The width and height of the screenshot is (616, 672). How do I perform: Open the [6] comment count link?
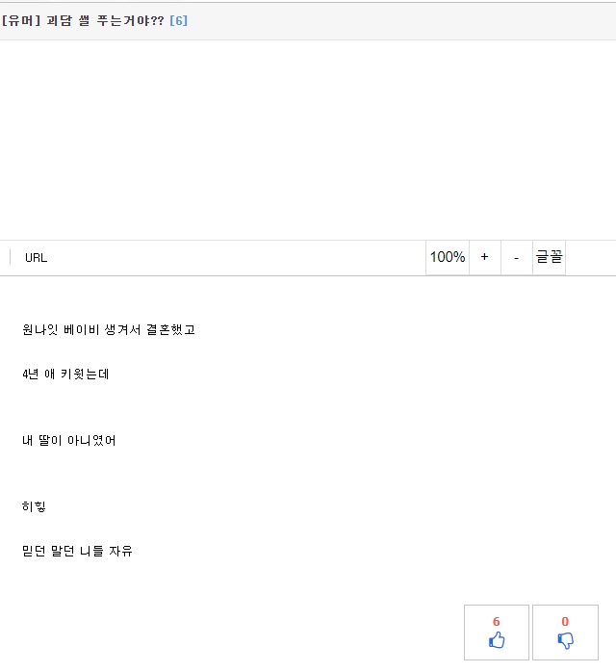(178, 20)
